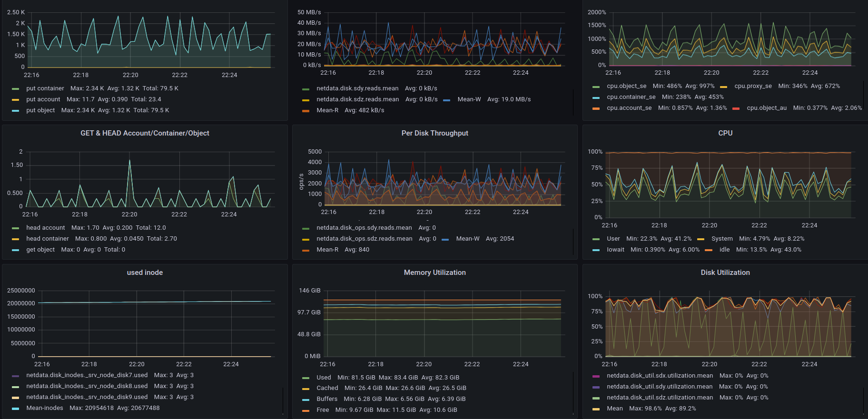Open color picker for 'Free' memory series
The image size is (868, 419).
[x=306, y=410]
